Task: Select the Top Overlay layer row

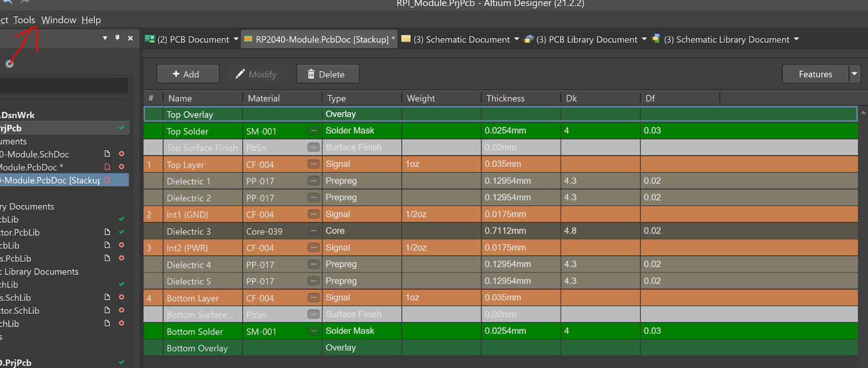Action: tap(500, 114)
